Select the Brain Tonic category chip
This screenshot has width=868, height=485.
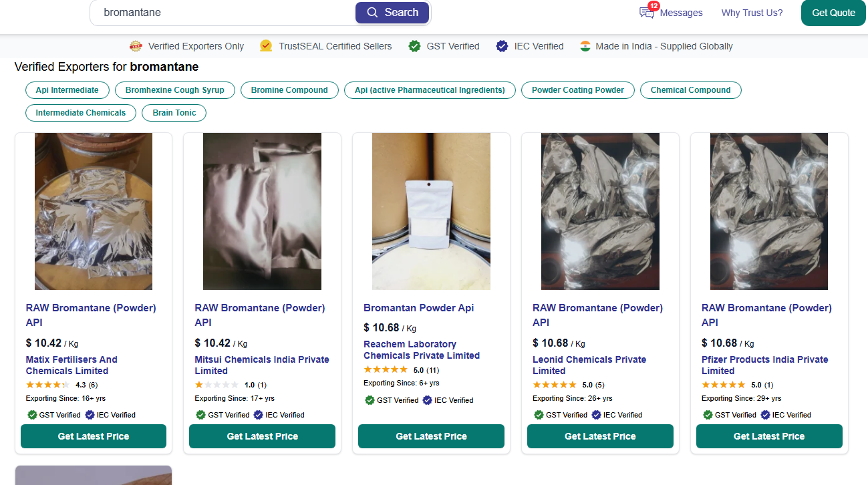[x=174, y=113]
